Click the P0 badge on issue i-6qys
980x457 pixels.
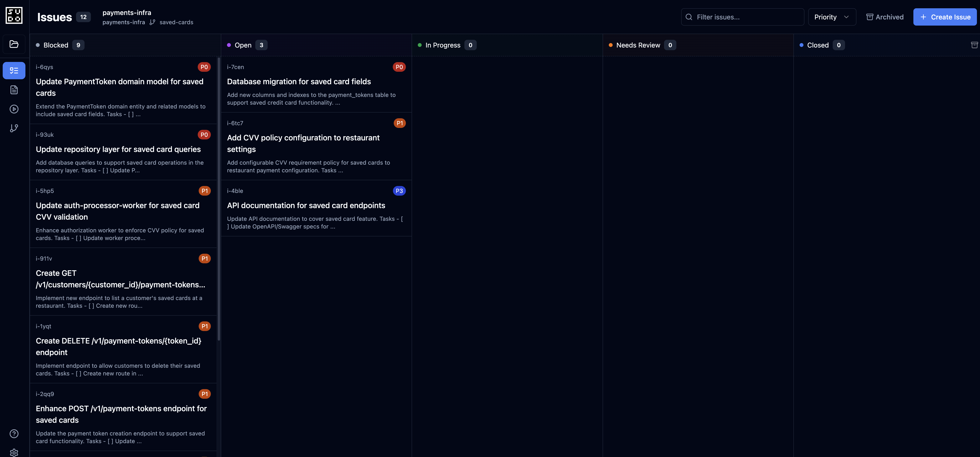(x=204, y=67)
